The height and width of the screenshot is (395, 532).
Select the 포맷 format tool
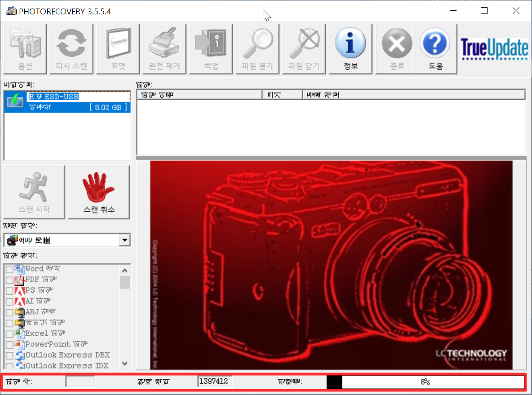tap(118, 49)
